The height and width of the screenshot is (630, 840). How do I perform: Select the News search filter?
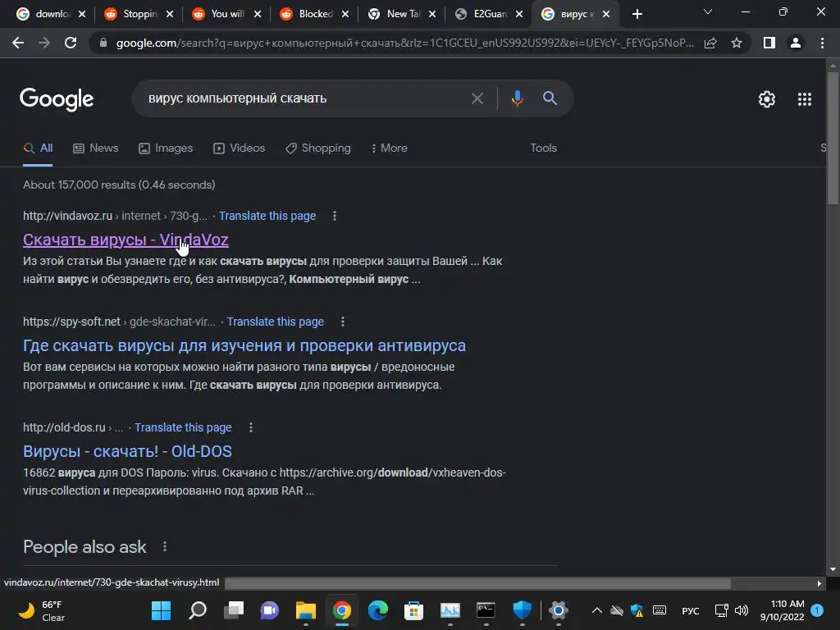click(x=95, y=148)
